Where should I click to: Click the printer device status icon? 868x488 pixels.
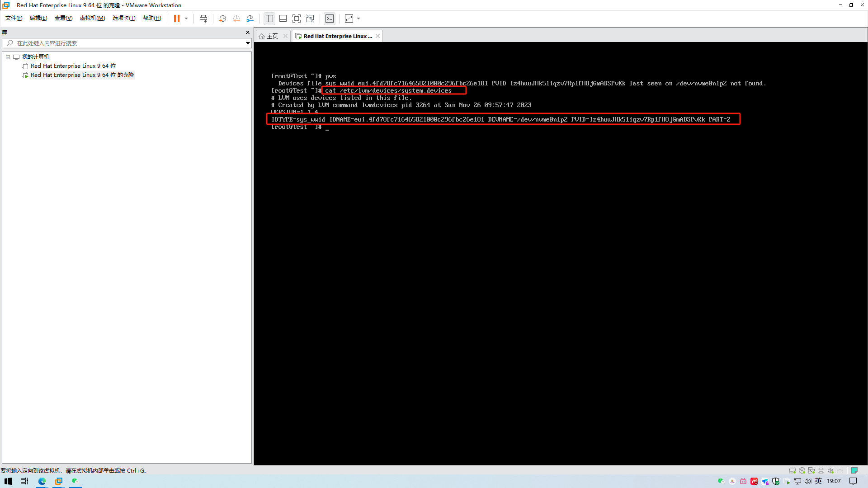pyautogui.click(x=821, y=470)
